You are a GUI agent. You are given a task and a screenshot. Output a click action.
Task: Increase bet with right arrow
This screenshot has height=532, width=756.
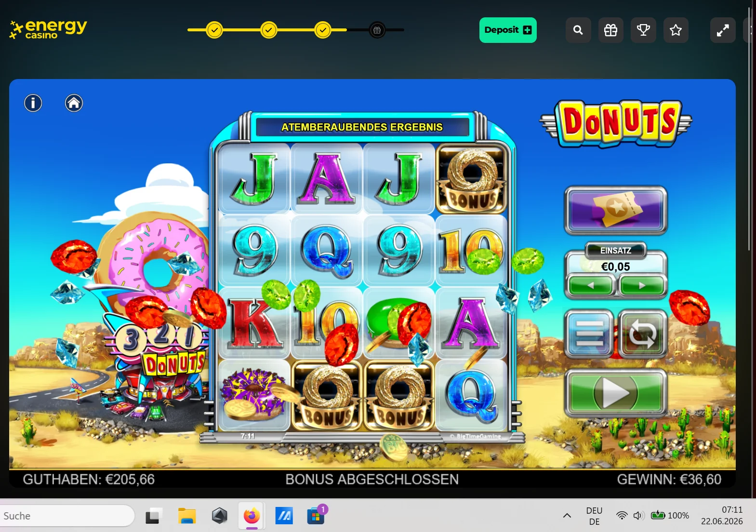tap(642, 285)
